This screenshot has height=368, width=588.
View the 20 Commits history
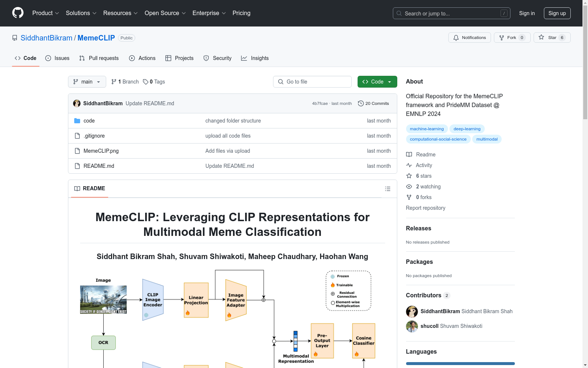coord(373,103)
